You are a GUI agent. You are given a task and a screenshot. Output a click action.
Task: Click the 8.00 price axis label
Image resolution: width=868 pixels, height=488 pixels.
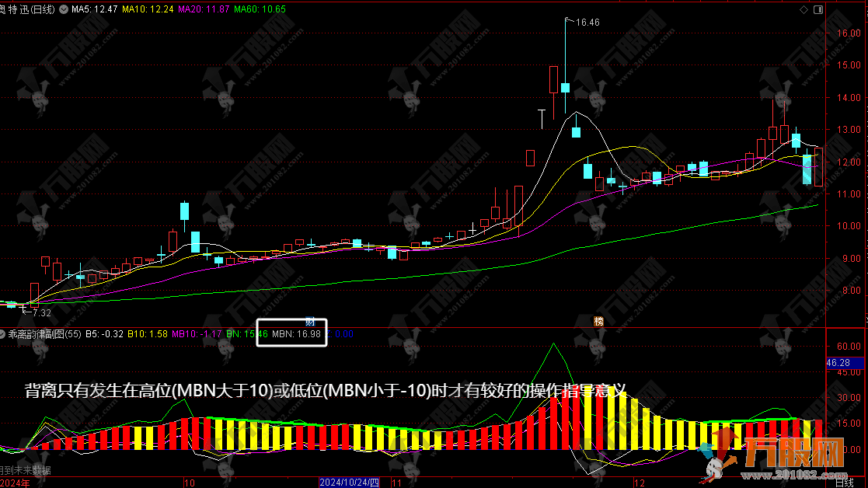pos(852,291)
